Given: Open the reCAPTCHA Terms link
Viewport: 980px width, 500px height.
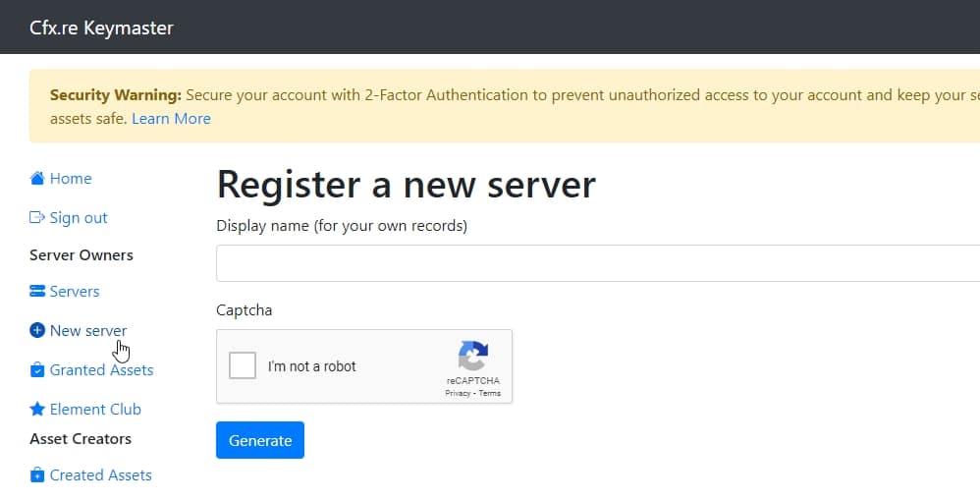Looking at the screenshot, I should 490,393.
